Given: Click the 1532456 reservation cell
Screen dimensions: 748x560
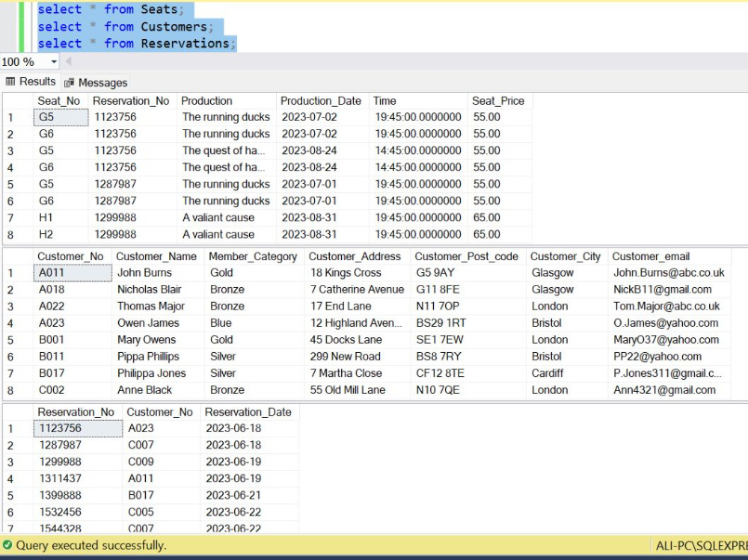Looking at the screenshot, I should pyautogui.click(x=78, y=512).
